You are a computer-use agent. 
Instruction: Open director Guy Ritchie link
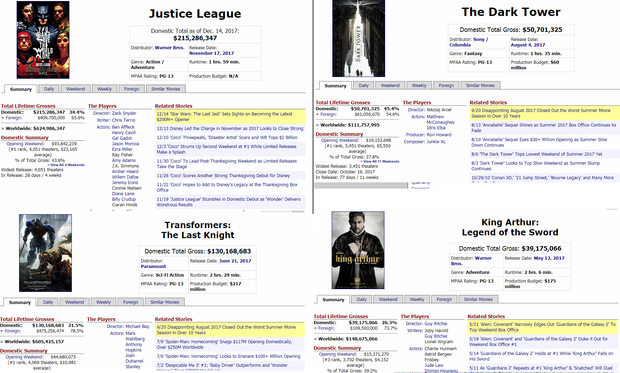[436, 324]
